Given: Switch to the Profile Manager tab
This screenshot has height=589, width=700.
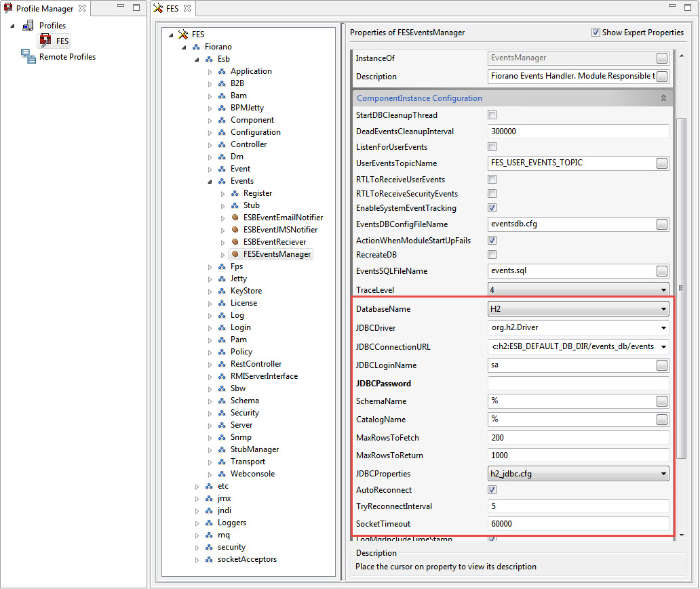Looking at the screenshot, I should [x=45, y=9].
